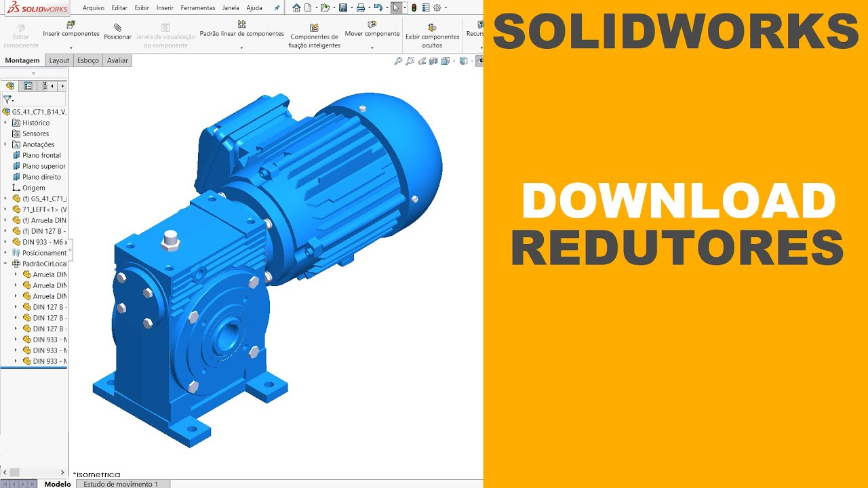Click Exibir componentes ocultos tool
Image resolution: width=868 pixels, height=488 pixels.
click(432, 36)
